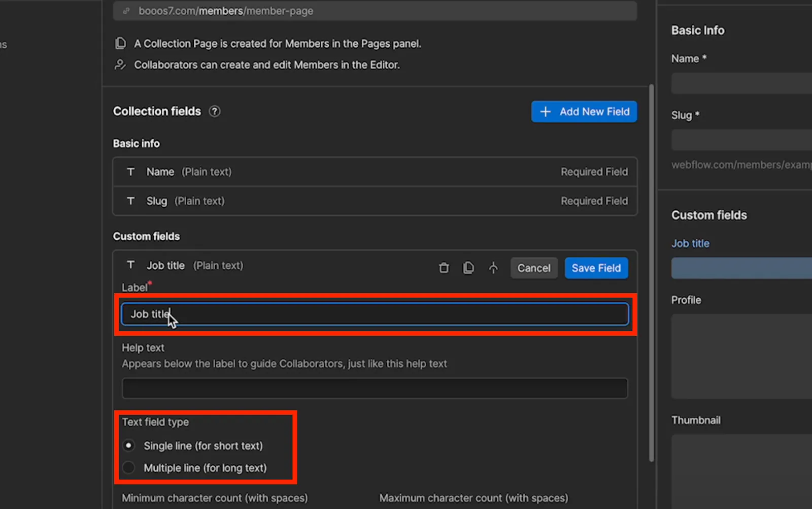Image resolution: width=812 pixels, height=509 pixels.
Task: Click the text type icon of Slug field
Action: pos(130,201)
